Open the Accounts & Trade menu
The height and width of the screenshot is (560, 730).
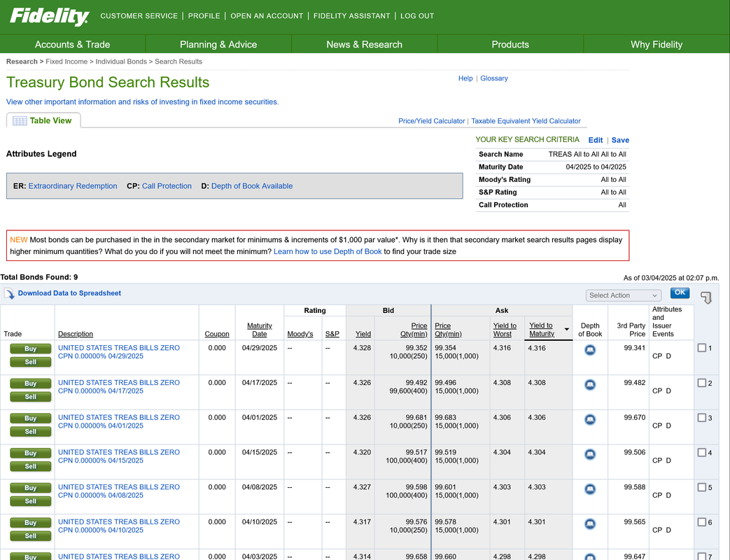pos(73,44)
